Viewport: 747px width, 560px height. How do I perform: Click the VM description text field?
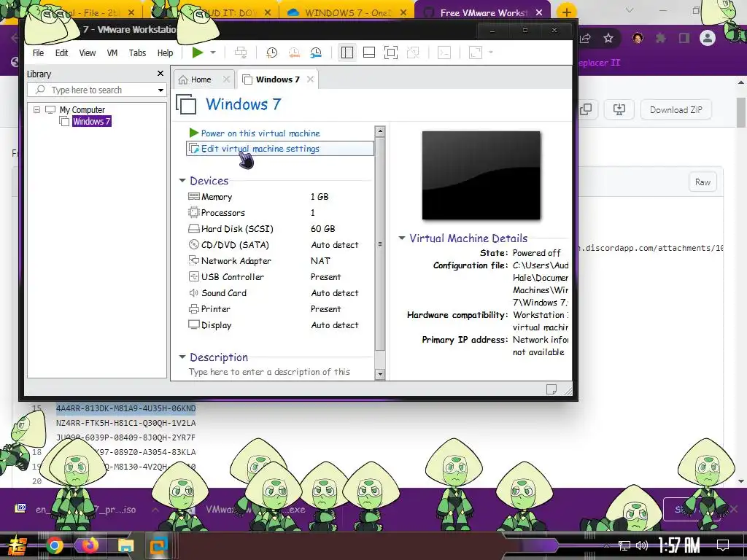(269, 372)
